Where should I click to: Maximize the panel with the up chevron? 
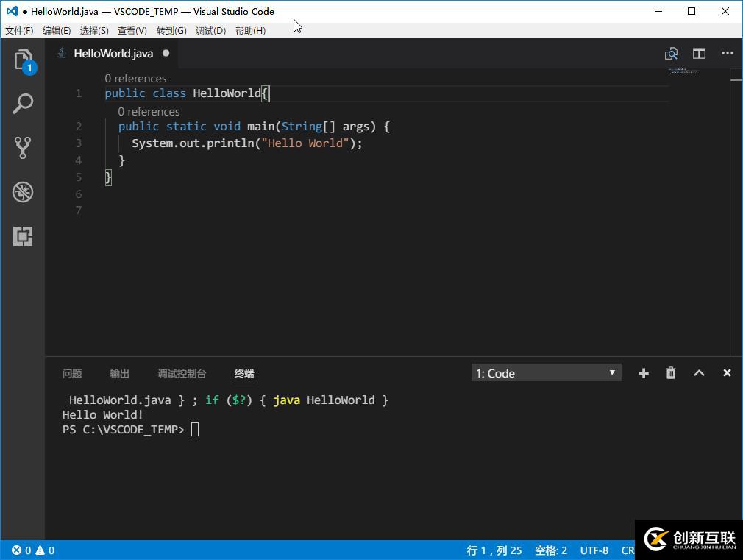coord(699,373)
